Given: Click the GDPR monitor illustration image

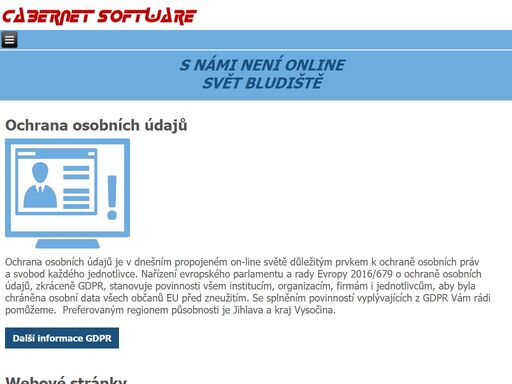Looking at the screenshot, I should (67, 193).
